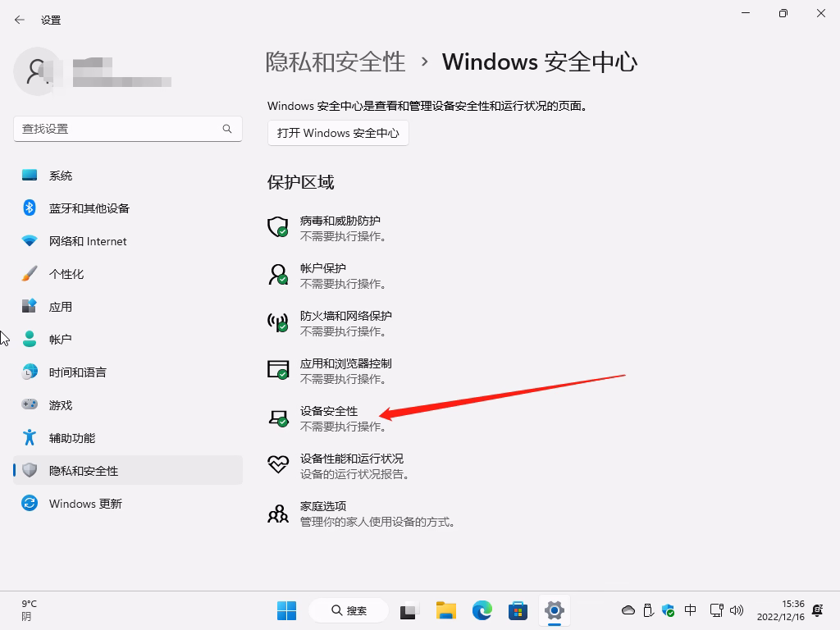Select 系统 in the sidebar

pos(62,175)
